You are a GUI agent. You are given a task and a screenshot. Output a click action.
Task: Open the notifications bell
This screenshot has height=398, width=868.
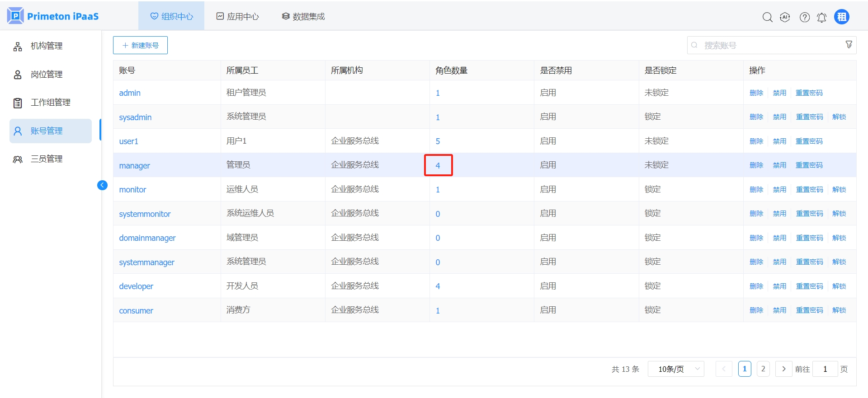(x=821, y=17)
